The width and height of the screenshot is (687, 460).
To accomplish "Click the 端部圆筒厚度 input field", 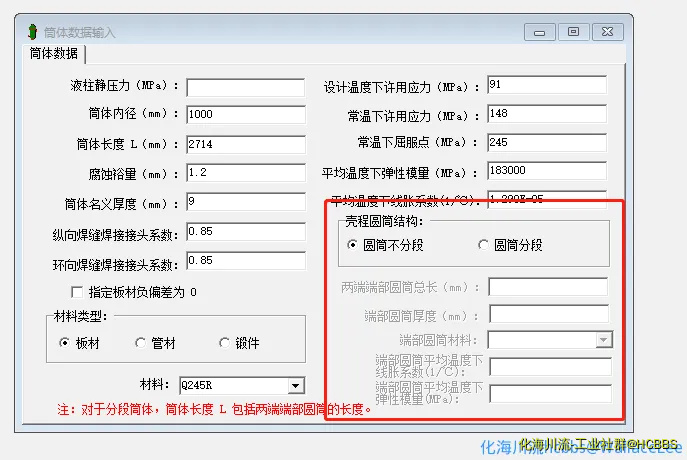I will click(549, 314).
